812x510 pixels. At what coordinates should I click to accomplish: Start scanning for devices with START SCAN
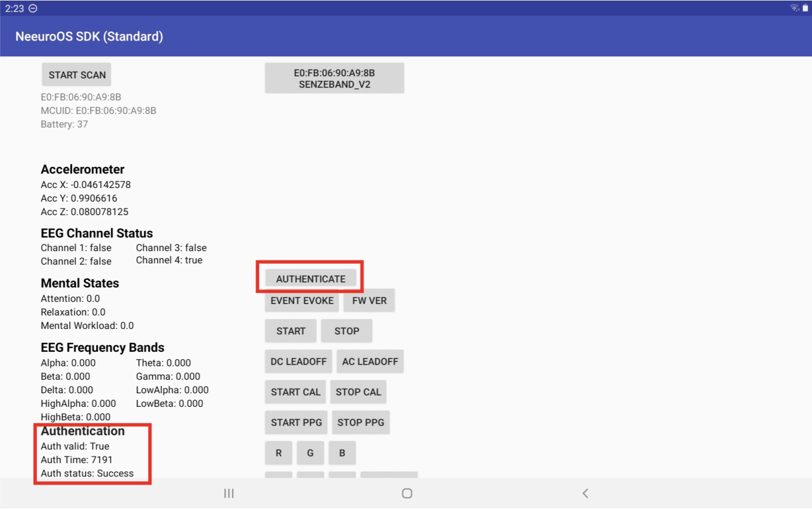pos(76,75)
